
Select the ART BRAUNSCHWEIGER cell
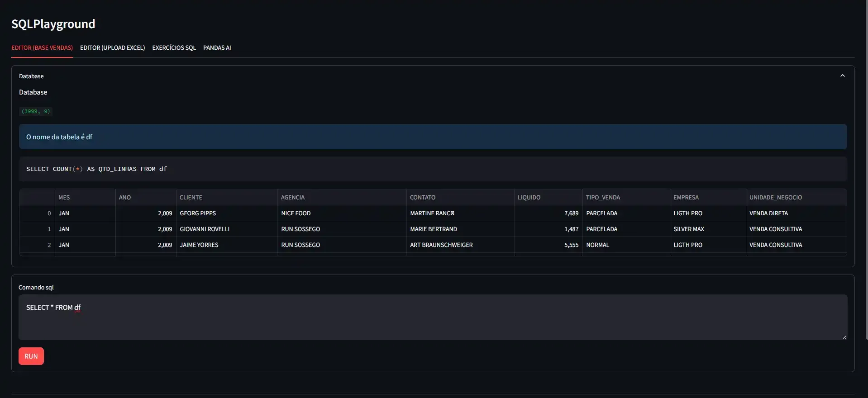460,245
